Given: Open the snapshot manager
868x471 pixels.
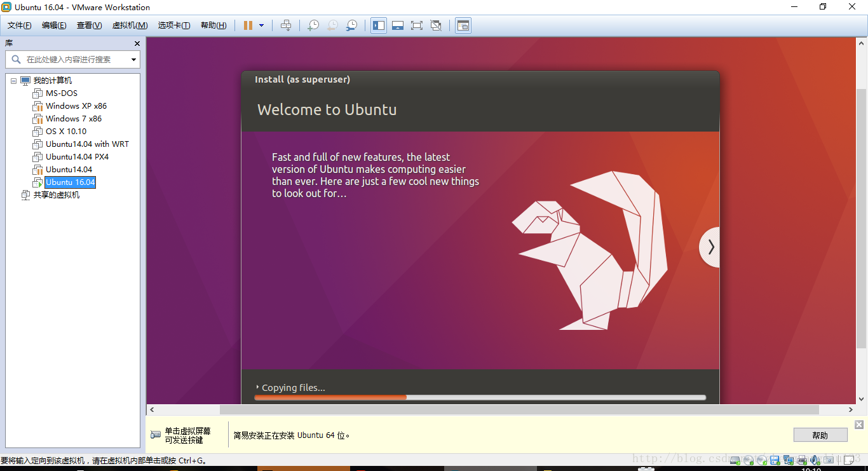Looking at the screenshot, I should click(x=351, y=25).
